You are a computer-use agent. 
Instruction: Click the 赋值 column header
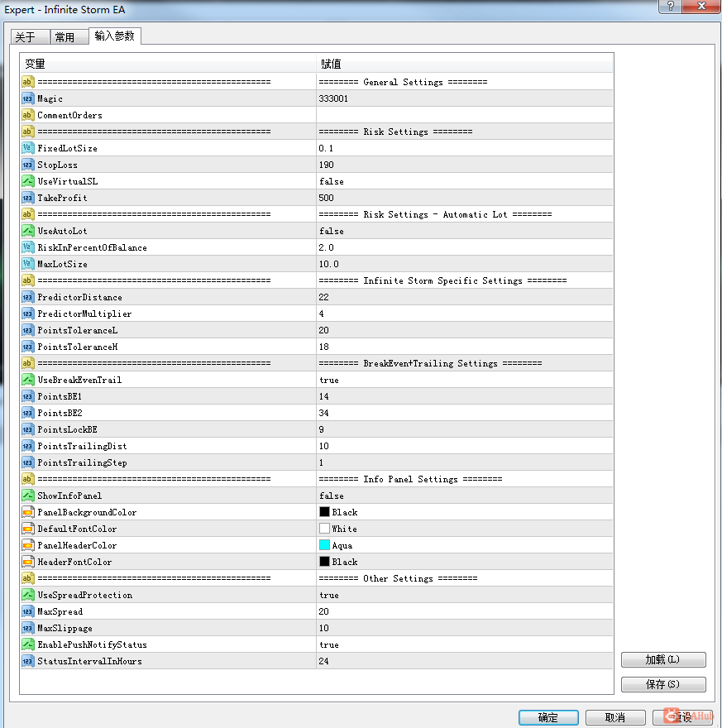click(465, 64)
